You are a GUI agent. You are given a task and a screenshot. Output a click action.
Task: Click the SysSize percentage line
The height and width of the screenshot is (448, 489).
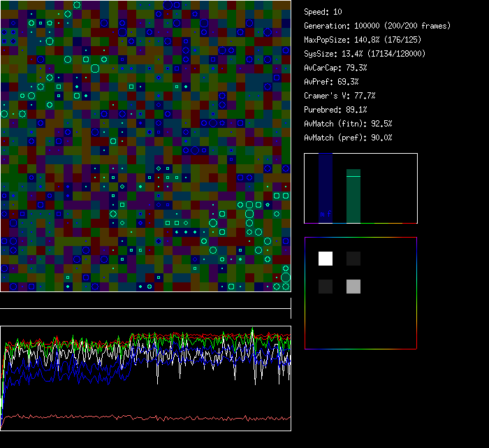coord(365,54)
